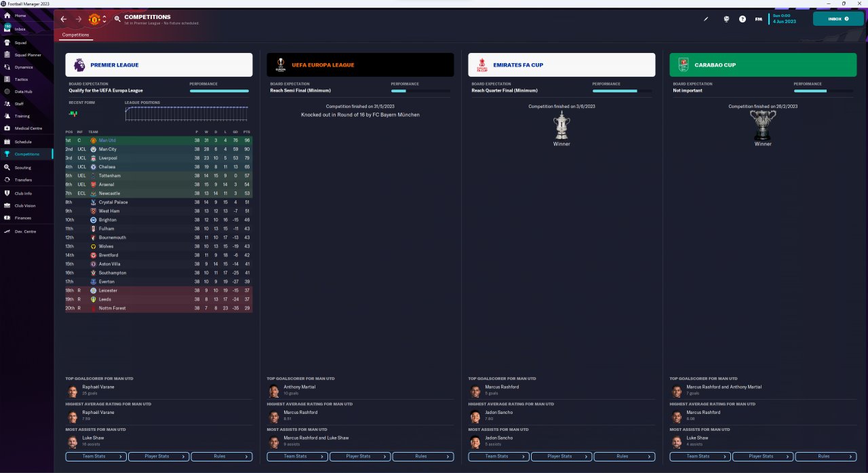Go back using the back arrow
The image size is (868, 473).
[x=64, y=19]
